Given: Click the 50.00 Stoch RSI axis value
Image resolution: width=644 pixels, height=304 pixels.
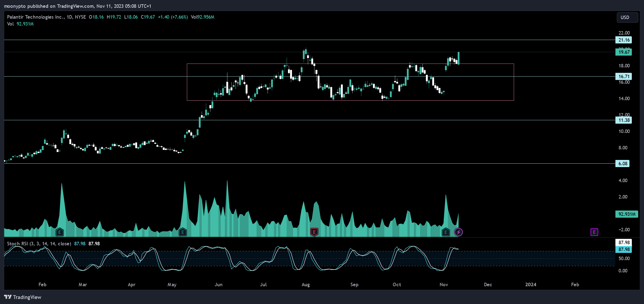Looking at the screenshot, I should click(x=624, y=258).
